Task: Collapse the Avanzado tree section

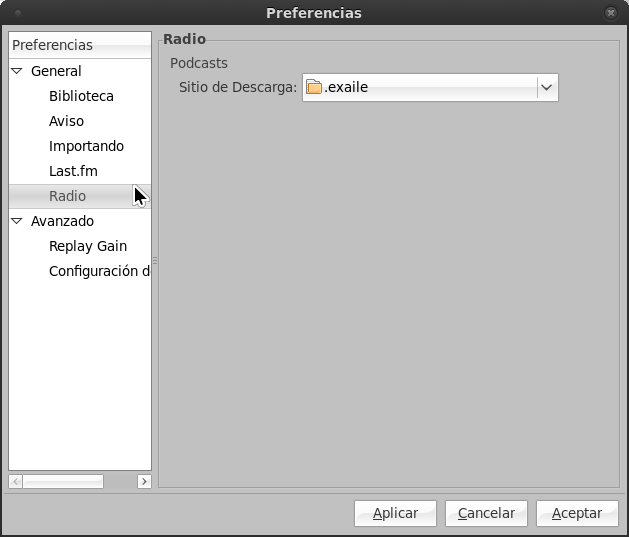Action: coord(17,221)
